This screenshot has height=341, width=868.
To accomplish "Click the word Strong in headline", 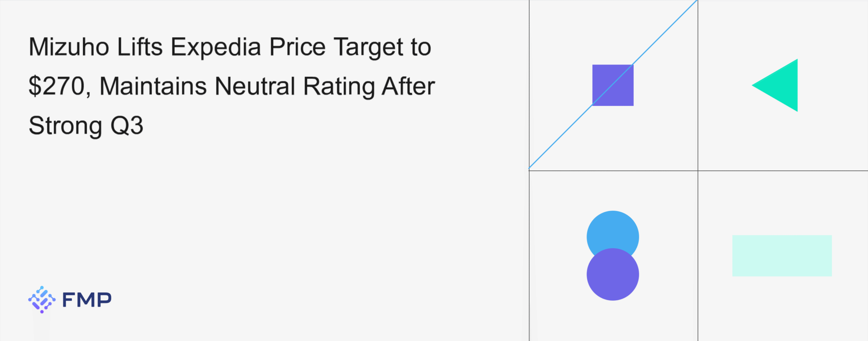I will coord(65,126).
